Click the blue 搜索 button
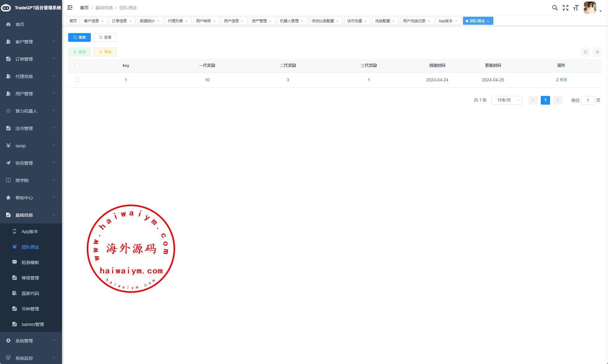608x364 pixels. 79,37
